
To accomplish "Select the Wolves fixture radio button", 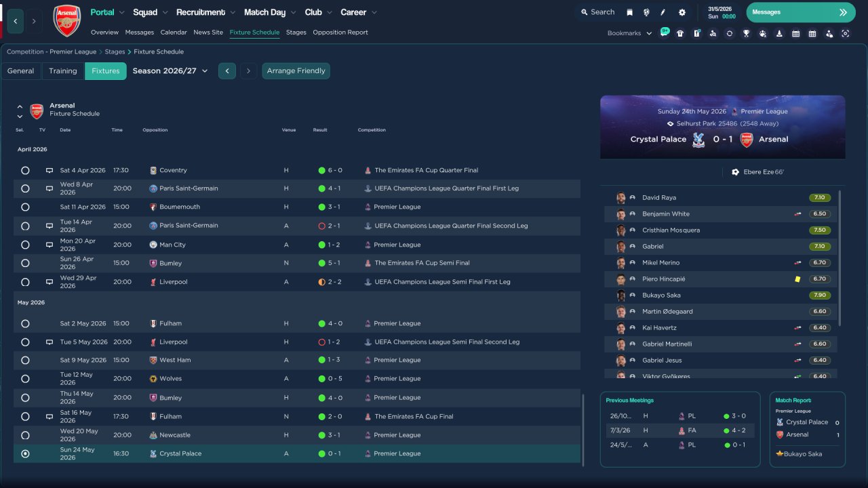I will coord(25,379).
